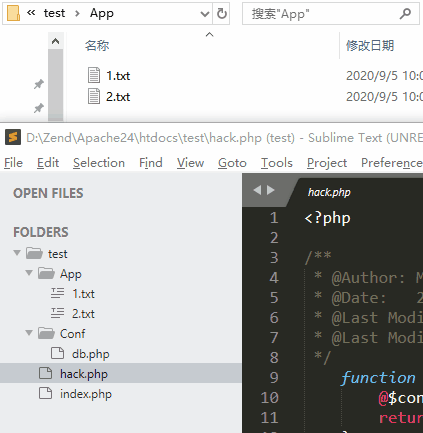The width and height of the screenshot is (423, 433).
Task: Click the Sublime Text logo icon
Action: tap(13, 137)
